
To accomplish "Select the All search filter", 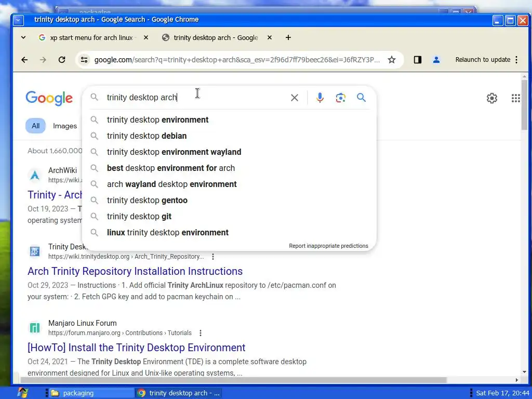I will [x=36, y=126].
